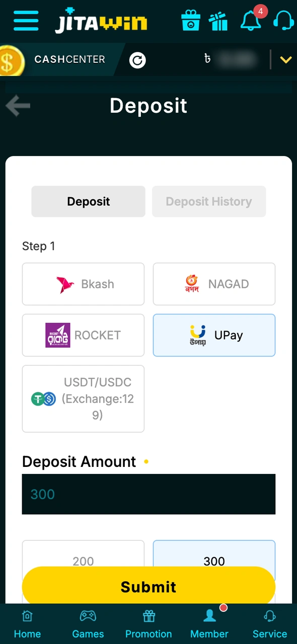Open the Member tab in bottom navigation
Screen dimensions: 297x644
coord(209,624)
